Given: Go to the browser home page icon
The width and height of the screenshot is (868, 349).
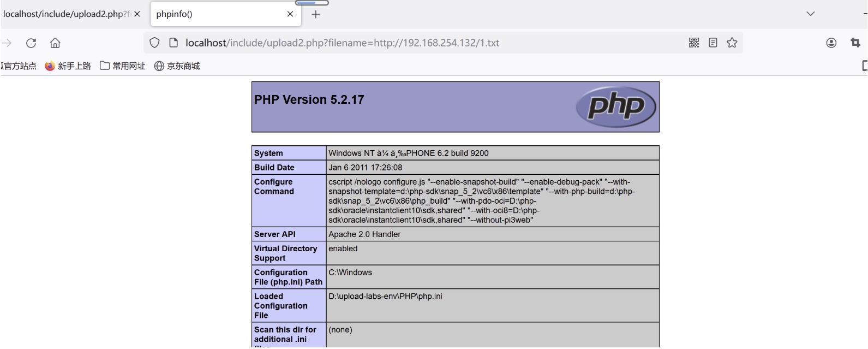Looking at the screenshot, I should [x=55, y=43].
